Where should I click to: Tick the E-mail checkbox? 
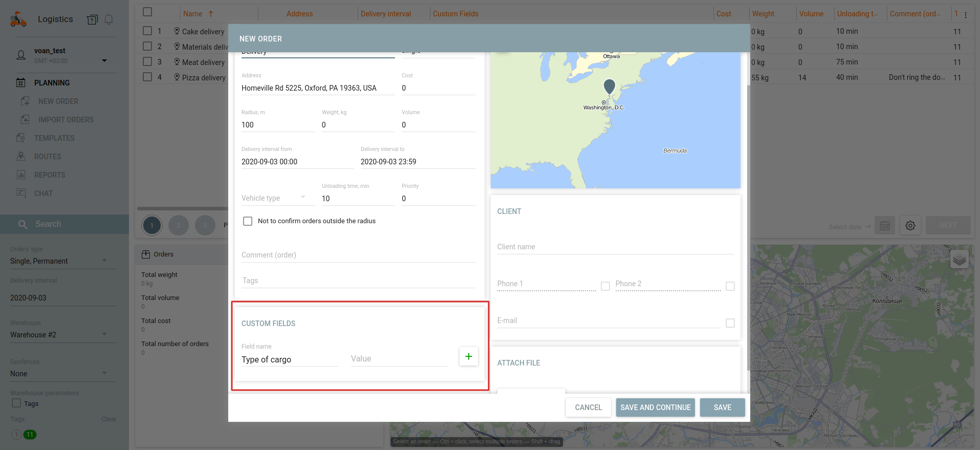pyautogui.click(x=730, y=323)
